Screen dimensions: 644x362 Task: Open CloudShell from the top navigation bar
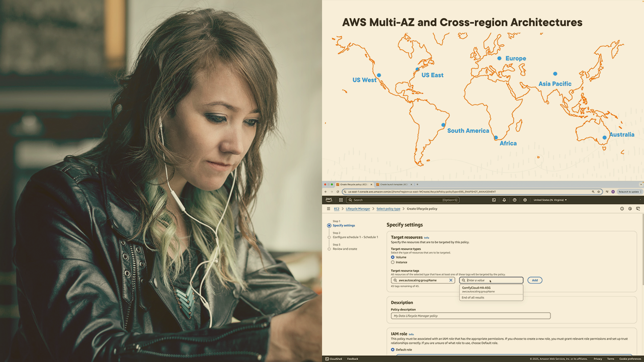point(494,200)
